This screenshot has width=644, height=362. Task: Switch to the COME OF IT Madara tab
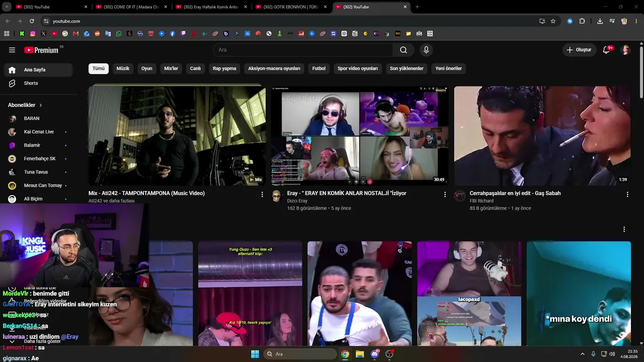[130, 7]
